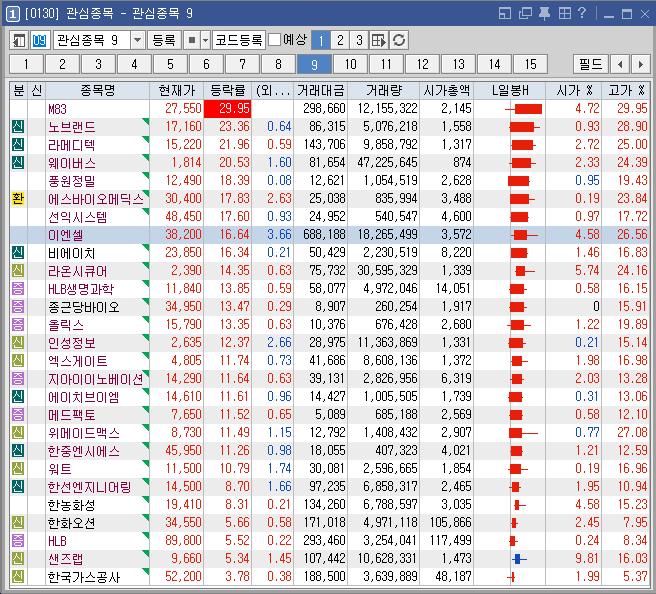This screenshot has width=656, height=594.
Task: Click the duplicate window icon in title bar
Action: (x=525, y=13)
